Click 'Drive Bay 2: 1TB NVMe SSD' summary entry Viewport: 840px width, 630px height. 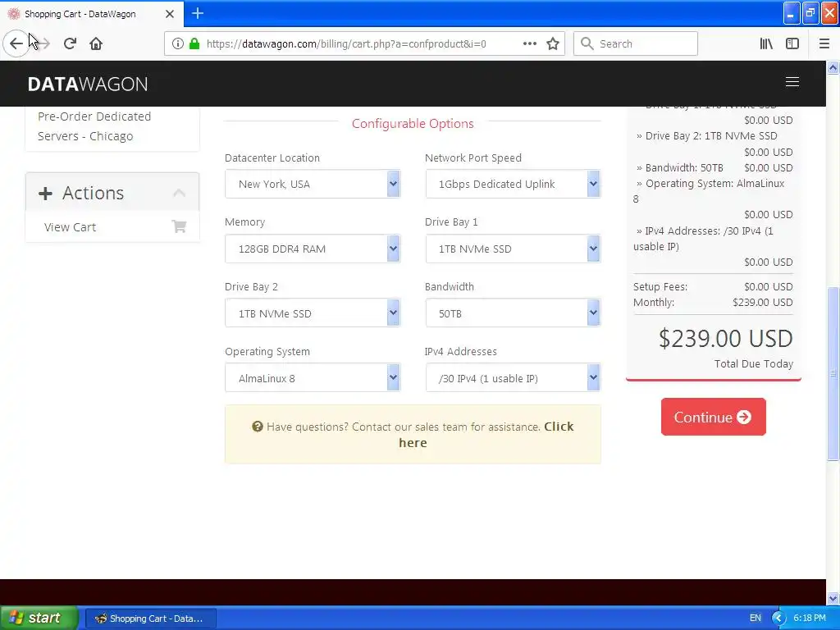tap(706, 136)
